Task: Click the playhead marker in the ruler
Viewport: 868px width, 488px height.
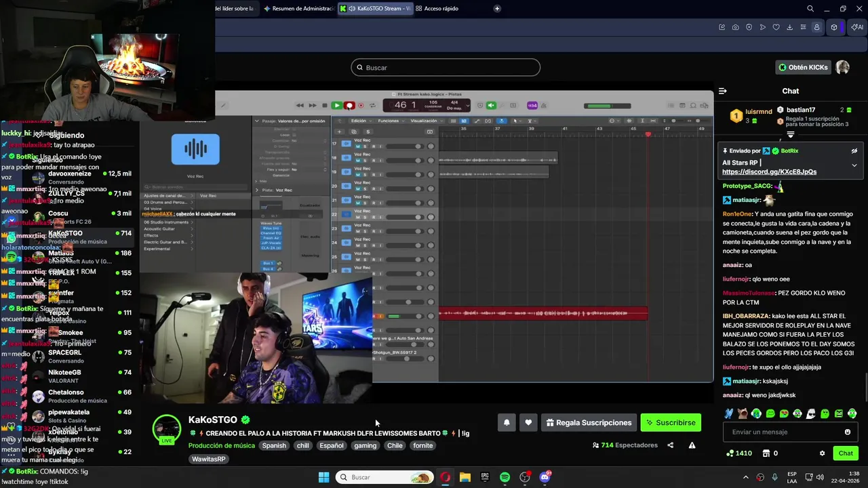Action: pos(648,134)
